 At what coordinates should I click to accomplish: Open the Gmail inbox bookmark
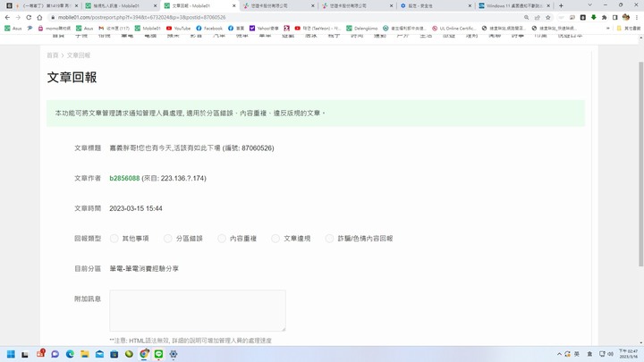[x=114, y=29]
